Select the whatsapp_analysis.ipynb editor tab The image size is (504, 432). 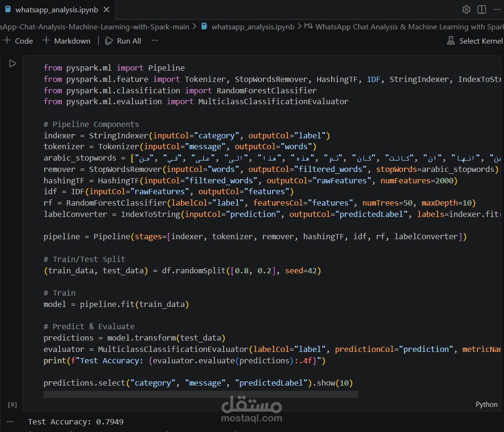tap(57, 10)
